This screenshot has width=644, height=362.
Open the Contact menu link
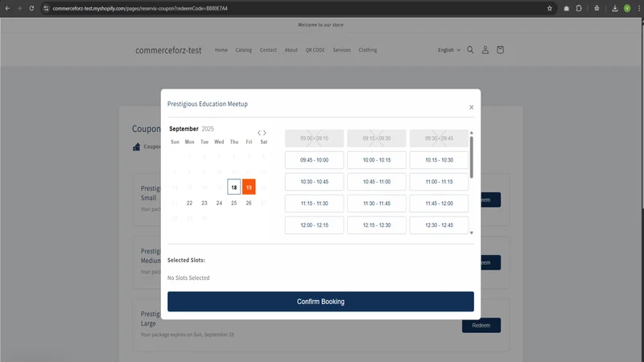tap(268, 50)
